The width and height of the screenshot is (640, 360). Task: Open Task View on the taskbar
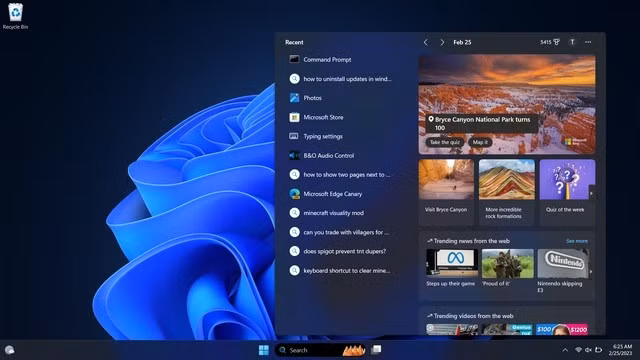[x=376, y=350]
